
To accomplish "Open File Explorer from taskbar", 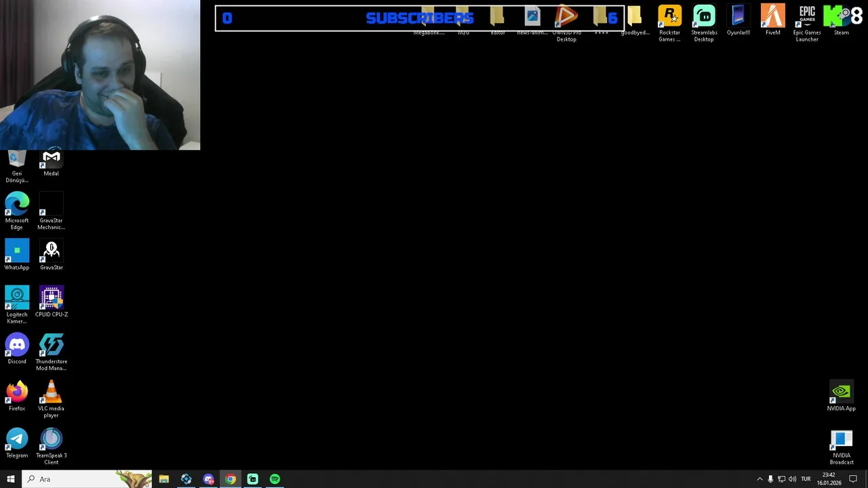I will pos(164,479).
